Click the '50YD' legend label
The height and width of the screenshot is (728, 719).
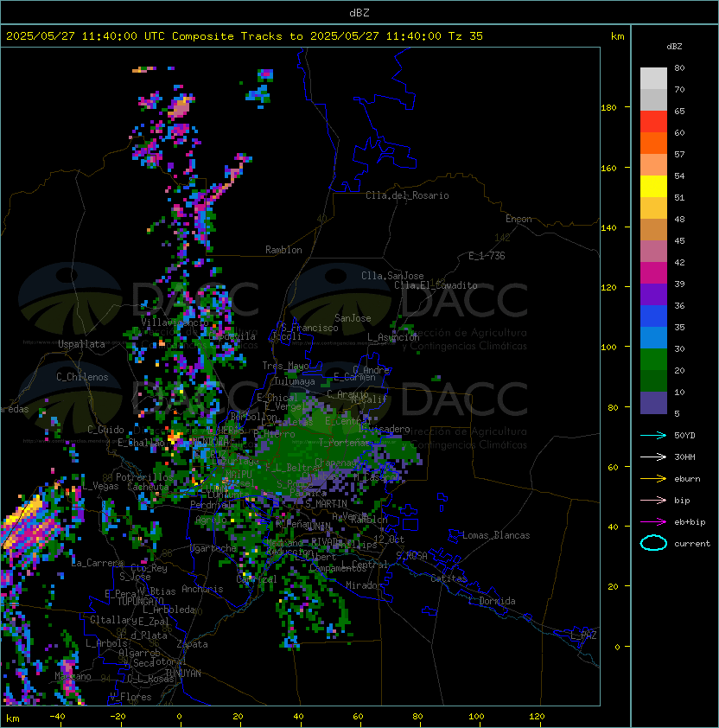pos(684,435)
